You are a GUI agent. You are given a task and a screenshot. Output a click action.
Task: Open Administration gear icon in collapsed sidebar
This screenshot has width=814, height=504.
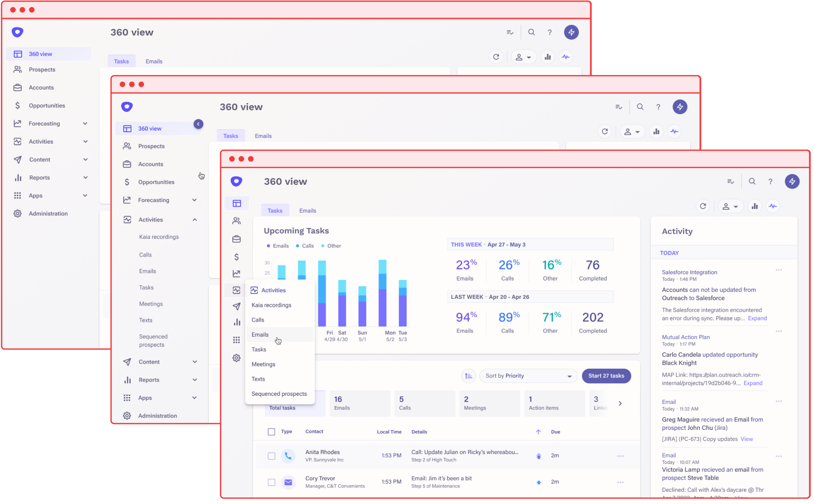click(x=236, y=358)
